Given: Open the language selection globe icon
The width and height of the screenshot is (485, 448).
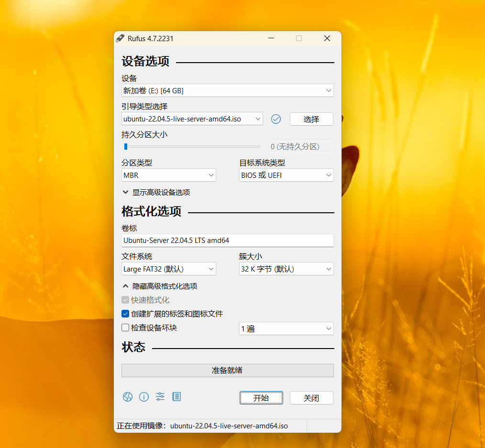Looking at the screenshot, I should (127, 397).
